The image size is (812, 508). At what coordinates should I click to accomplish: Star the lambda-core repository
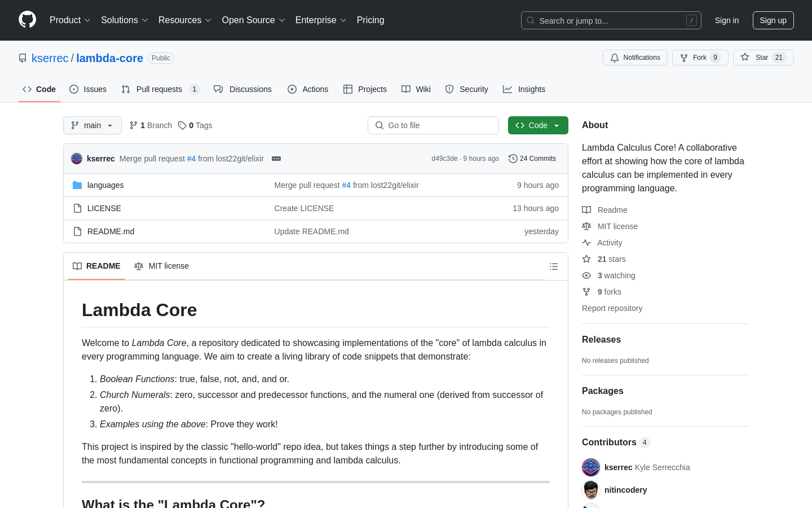pos(764,58)
